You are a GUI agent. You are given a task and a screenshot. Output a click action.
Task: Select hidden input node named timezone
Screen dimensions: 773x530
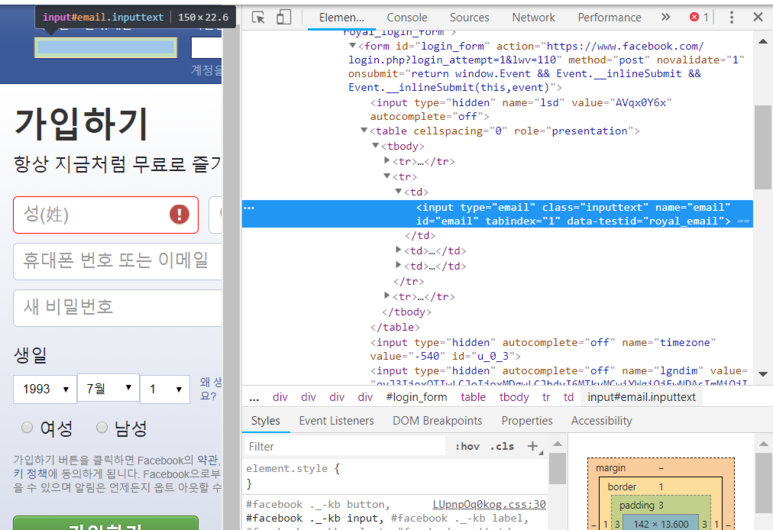coord(542,349)
